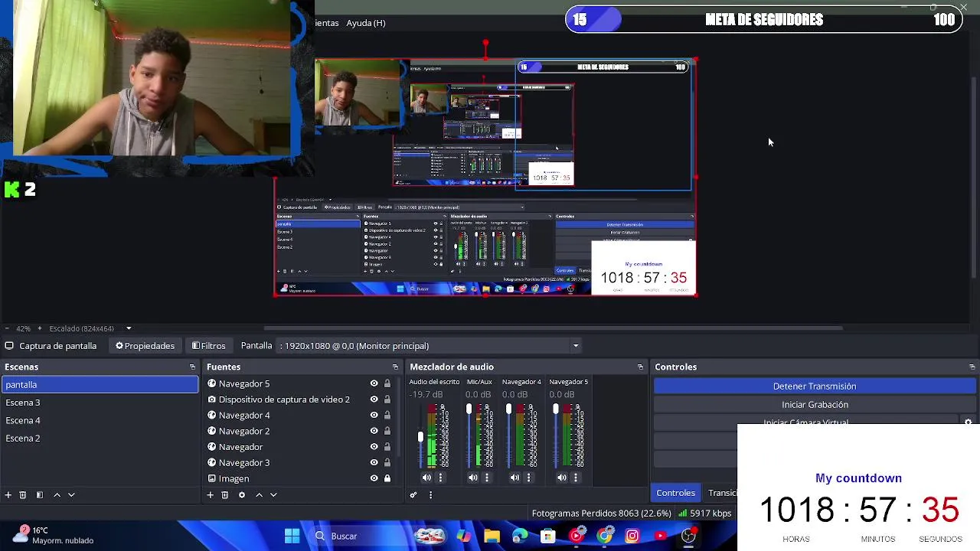Screen dimensions: 980x551
Task: Open Navegador 5 channel options menu
Action: (576, 478)
